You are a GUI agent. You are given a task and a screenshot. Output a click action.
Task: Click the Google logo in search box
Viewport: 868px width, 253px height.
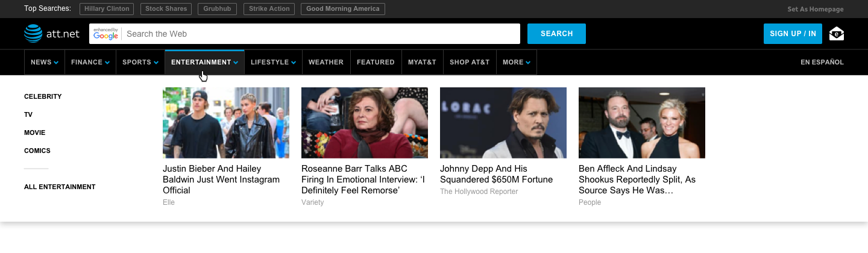105,34
